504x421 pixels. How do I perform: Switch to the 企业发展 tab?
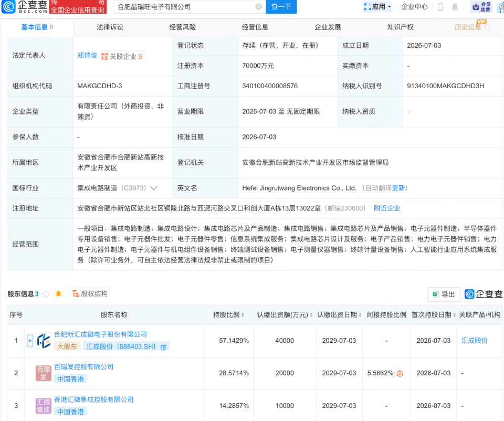pyautogui.click(x=328, y=27)
